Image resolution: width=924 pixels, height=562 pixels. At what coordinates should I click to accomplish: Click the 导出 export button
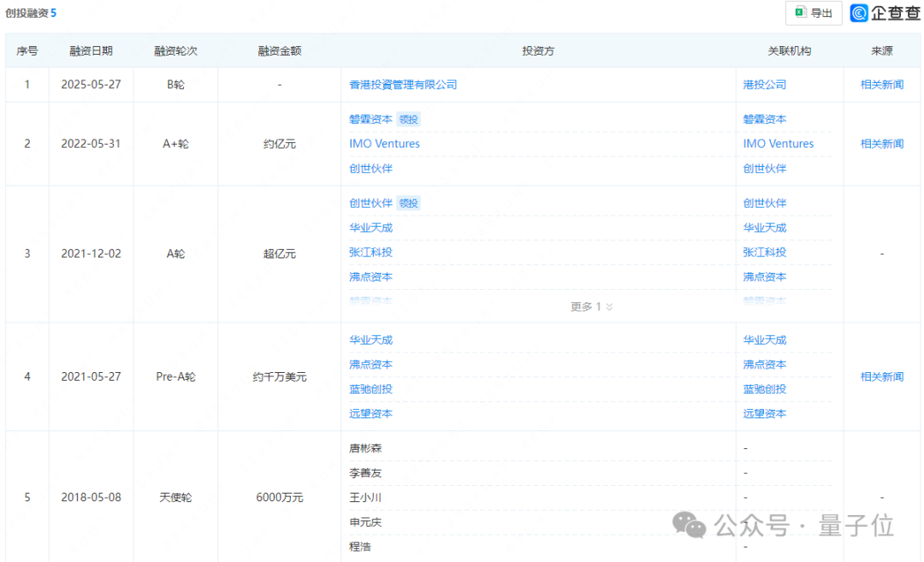coord(814,13)
